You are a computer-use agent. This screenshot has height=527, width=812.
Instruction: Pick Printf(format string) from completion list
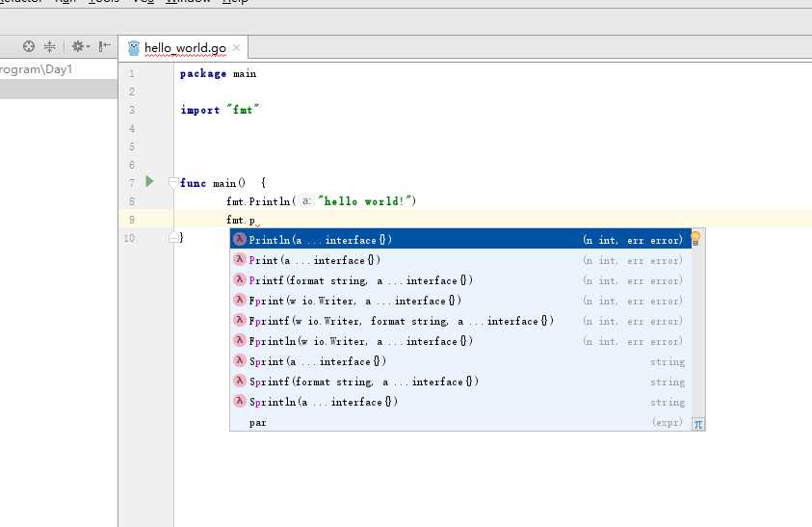coord(460,280)
